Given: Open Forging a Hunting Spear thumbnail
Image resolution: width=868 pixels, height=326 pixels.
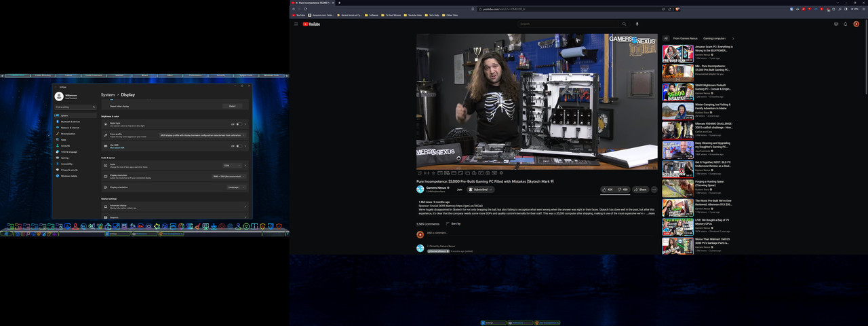Looking at the screenshot, I should click(677, 188).
